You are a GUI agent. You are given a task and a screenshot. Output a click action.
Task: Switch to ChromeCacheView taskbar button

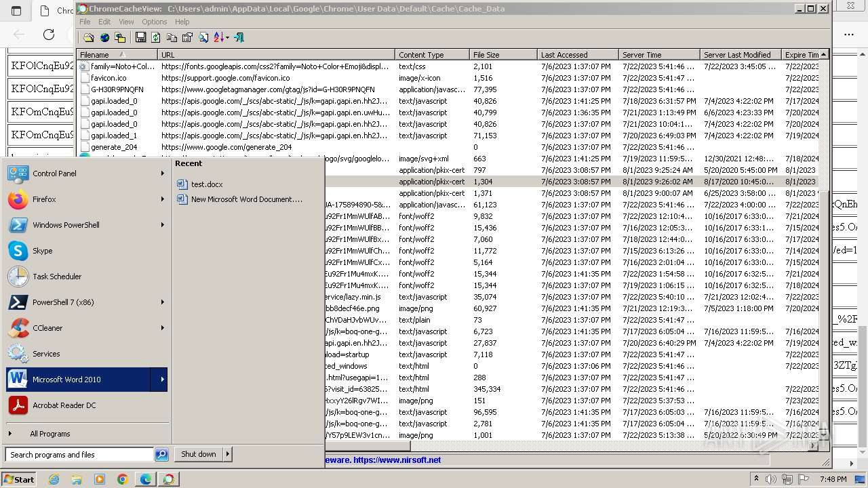(x=168, y=479)
